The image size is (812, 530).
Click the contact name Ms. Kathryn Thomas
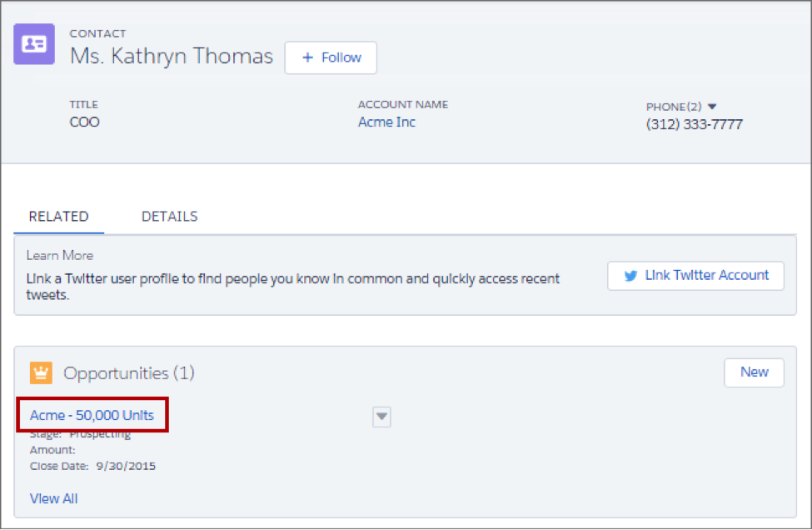point(172,56)
